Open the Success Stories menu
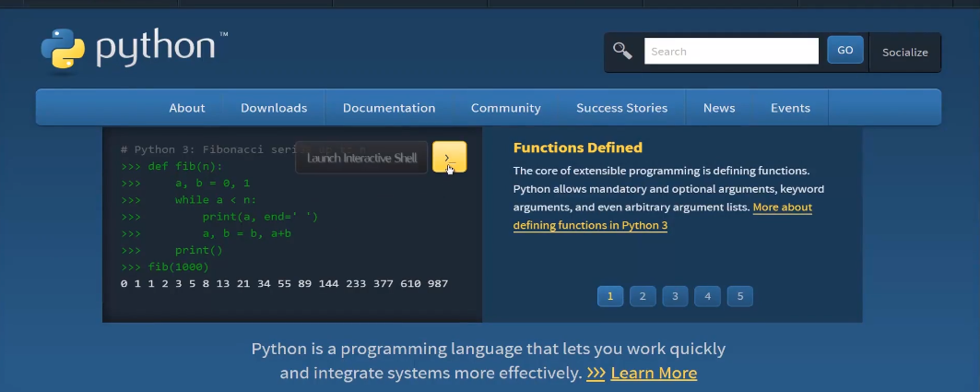The height and width of the screenshot is (392, 980). point(622,108)
